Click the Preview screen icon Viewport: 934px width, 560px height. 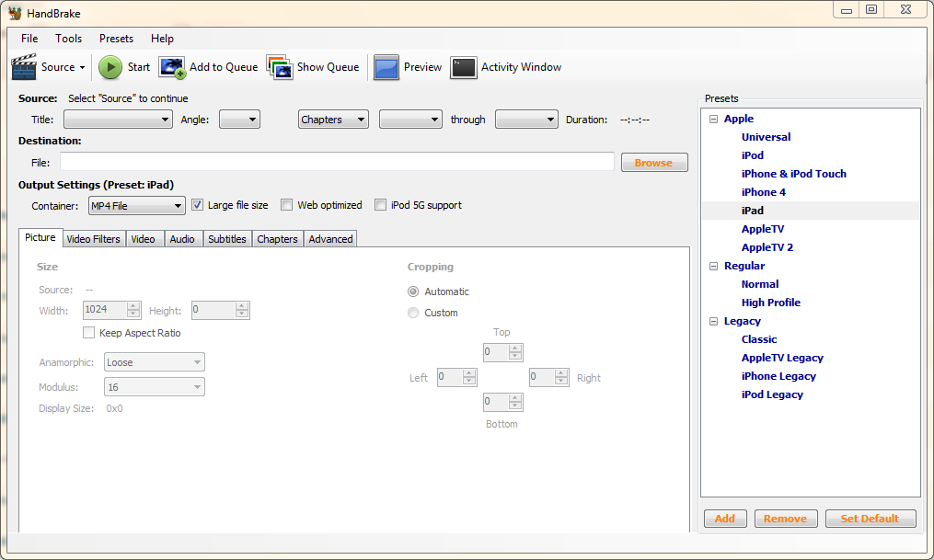[x=386, y=67]
